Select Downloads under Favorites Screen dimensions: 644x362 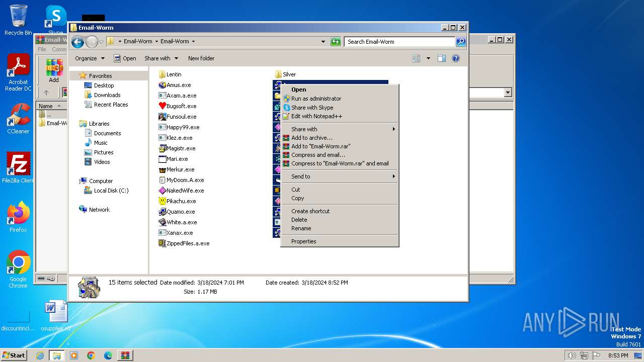pos(107,95)
